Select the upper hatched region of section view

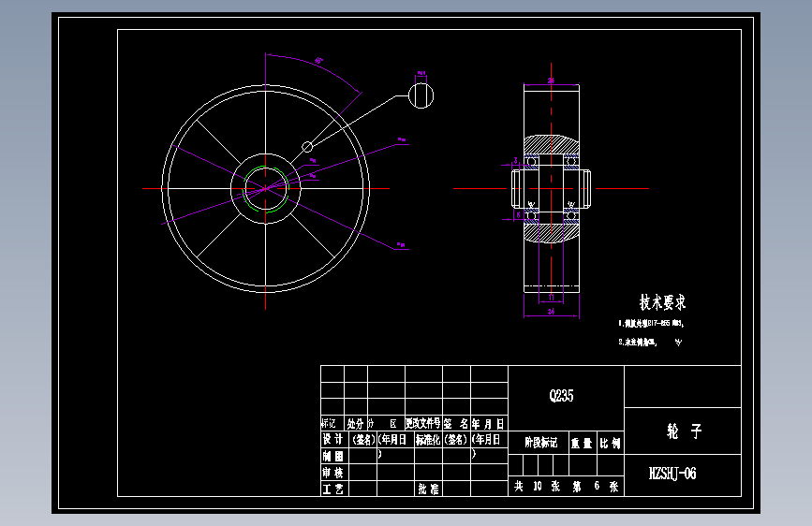(551, 144)
